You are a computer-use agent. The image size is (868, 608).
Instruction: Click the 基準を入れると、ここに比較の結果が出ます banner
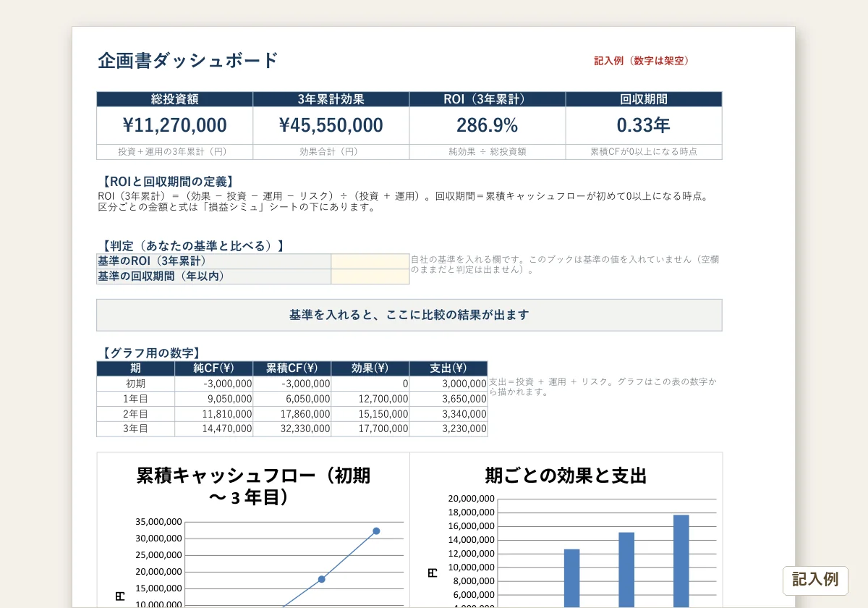409,315
